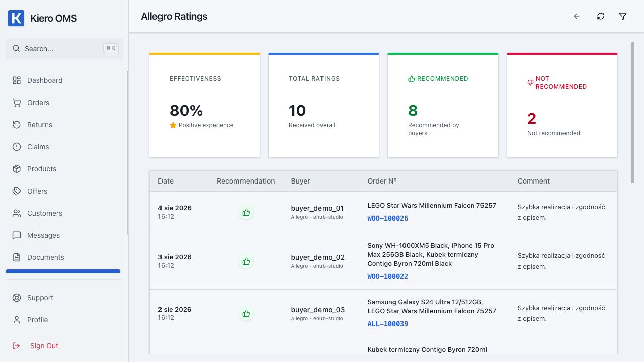Click the Offers tag icon
The image size is (644, 362).
click(17, 191)
